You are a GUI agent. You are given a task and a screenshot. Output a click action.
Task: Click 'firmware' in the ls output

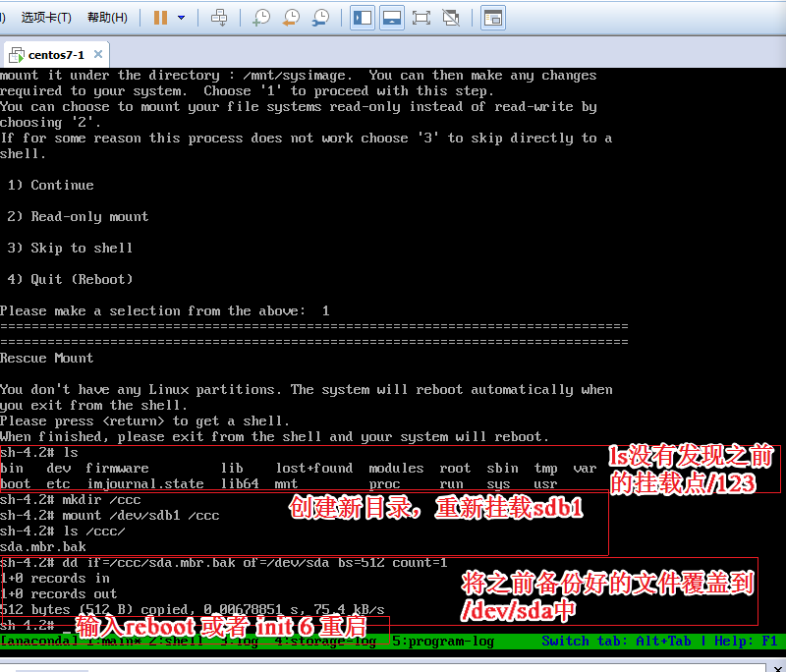click(x=117, y=469)
